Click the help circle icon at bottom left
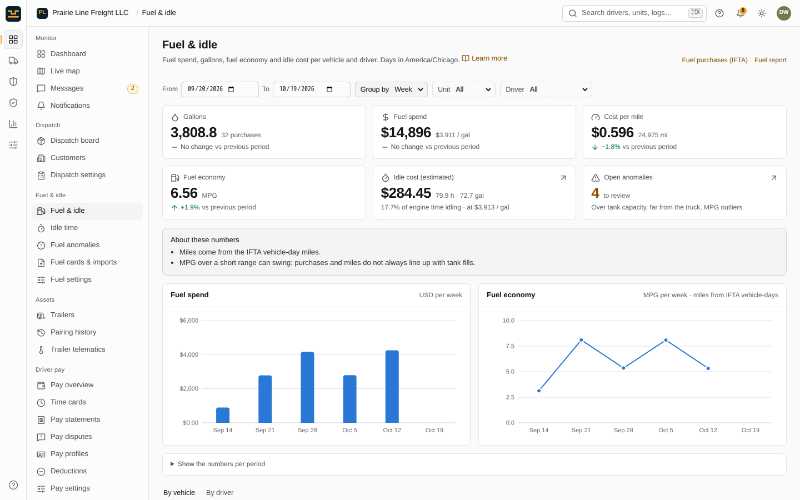This screenshot has width=800, height=500. point(13,485)
